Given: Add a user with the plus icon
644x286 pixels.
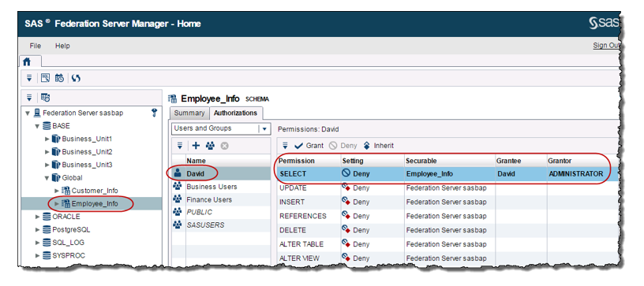Looking at the screenshot, I should [x=197, y=146].
